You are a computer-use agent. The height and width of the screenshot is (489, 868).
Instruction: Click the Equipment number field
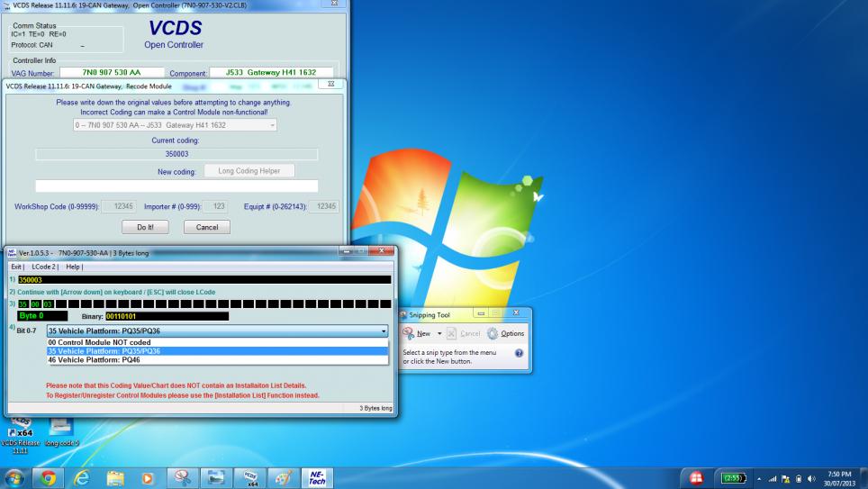point(324,206)
